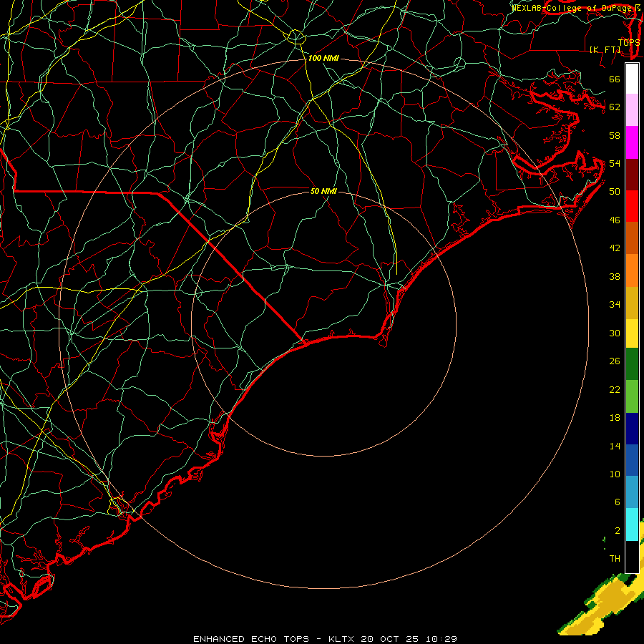Select the '30' legend scale label

pos(615,333)
